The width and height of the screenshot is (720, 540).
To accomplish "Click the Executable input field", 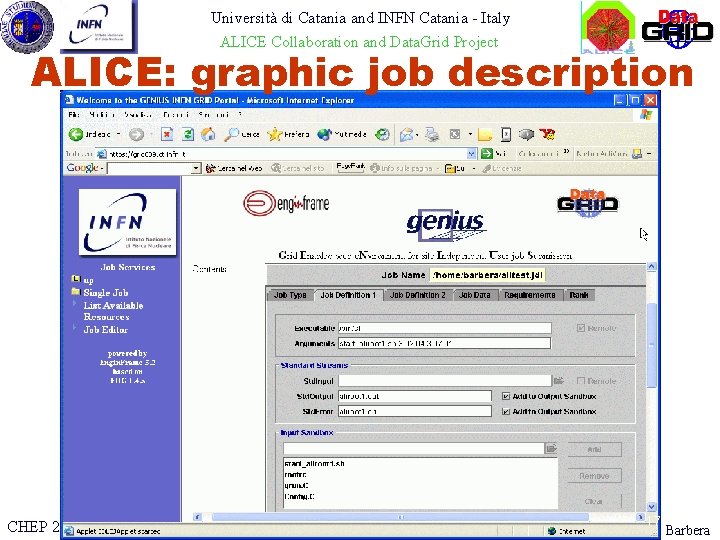I will [444, 328].
